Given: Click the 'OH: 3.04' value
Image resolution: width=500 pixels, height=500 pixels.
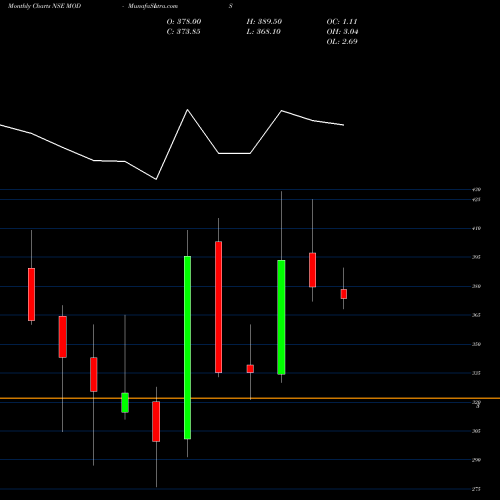Looking at the screenshot, I should (x=342, y=32).
